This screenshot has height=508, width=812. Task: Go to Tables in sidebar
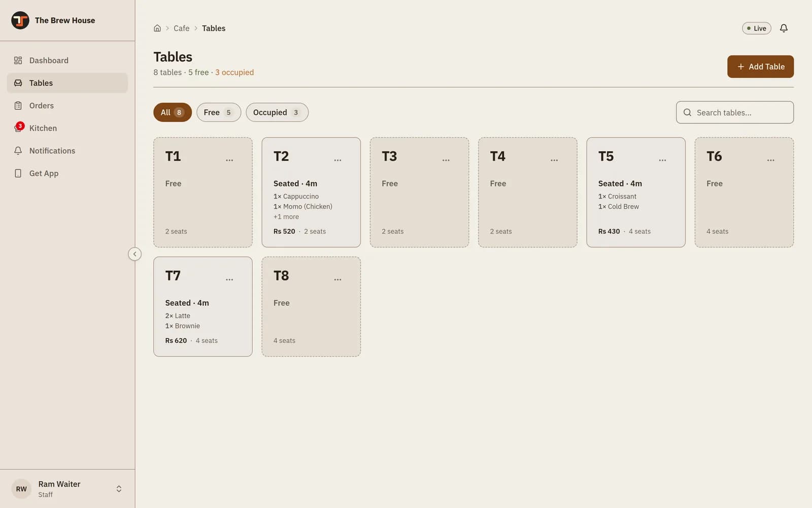coord(67,83)
